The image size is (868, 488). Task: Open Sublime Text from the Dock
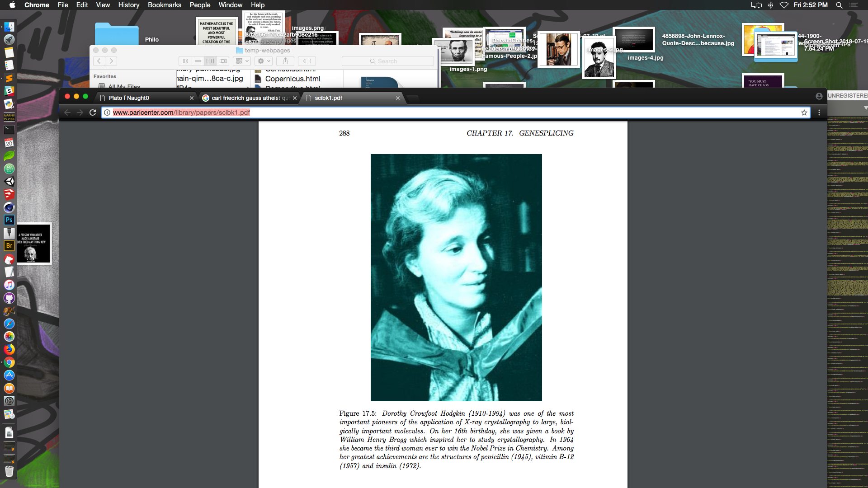click(x=9, y=79)
